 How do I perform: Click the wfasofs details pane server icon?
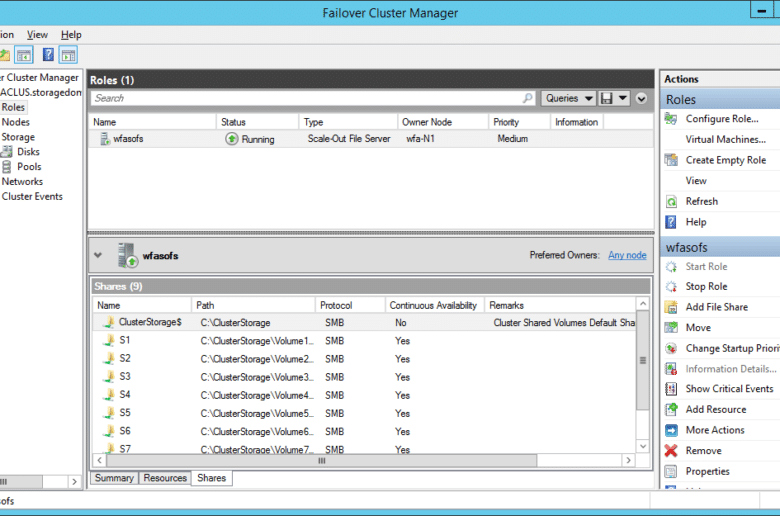click(x=127, y=255)
